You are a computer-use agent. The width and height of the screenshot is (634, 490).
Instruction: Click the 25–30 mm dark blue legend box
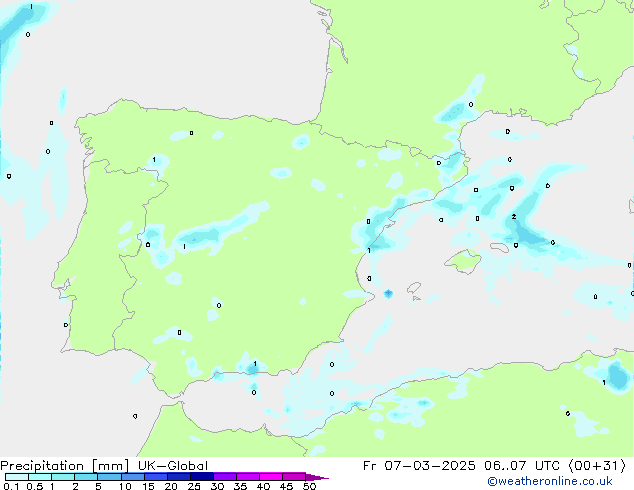[202, 477]
